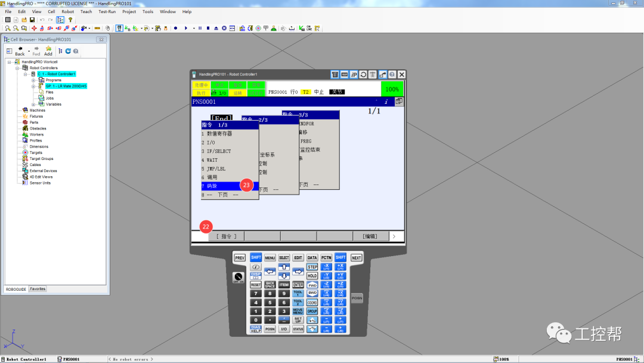Click the Save icon in the top toolbar
Screen dimensions: 644x363
click(32, 20)
